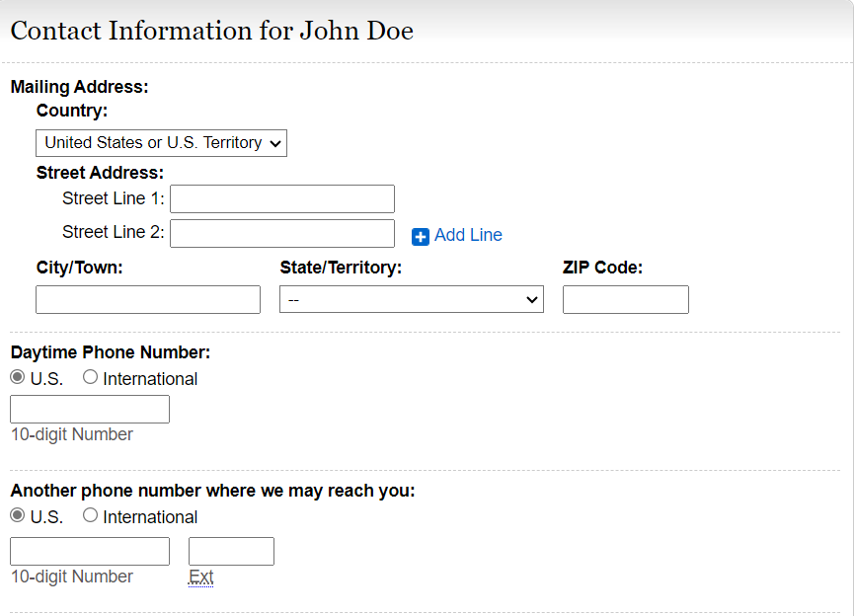
Task: Click the Daytime Phone Number text field
Action: (x=90, y=409)
